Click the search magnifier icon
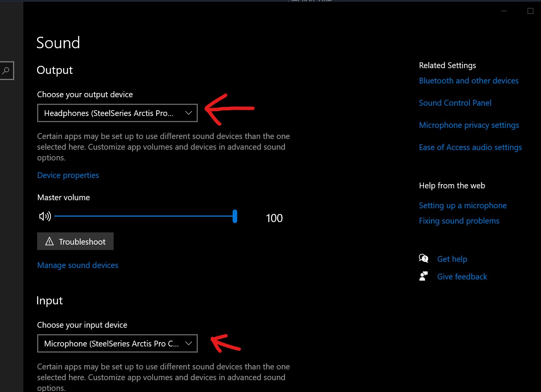Image resolution: width=541 pixels, height=392 pixels. pyautogui.click(x=6, y=71)
